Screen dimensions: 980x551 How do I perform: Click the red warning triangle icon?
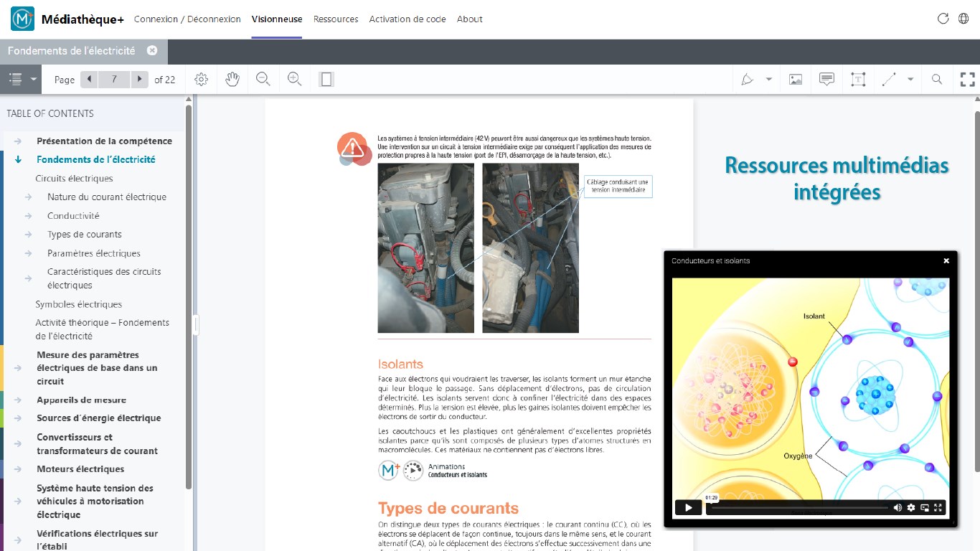coord(353,148)
